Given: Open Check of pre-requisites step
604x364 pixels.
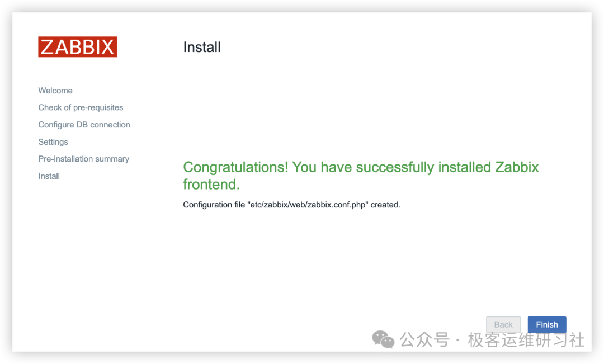Looking at the screenshot, I should click(81, 107).
